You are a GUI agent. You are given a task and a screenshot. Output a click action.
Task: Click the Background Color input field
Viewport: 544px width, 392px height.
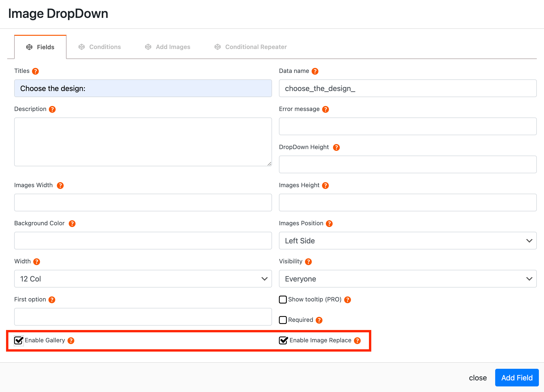coord(143,241)
